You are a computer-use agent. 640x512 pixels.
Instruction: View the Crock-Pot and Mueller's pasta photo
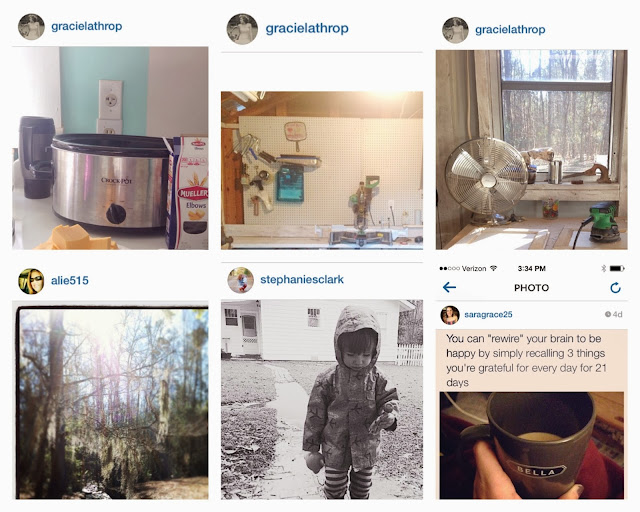[x=110, y=148]
